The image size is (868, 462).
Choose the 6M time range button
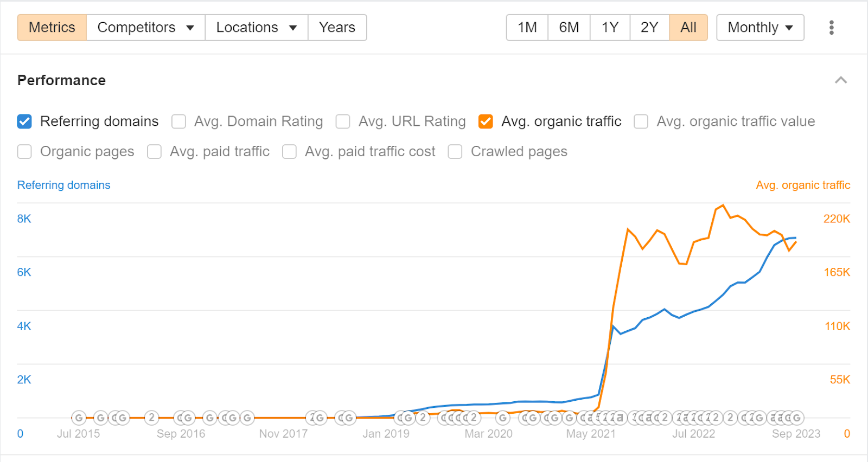569,28
